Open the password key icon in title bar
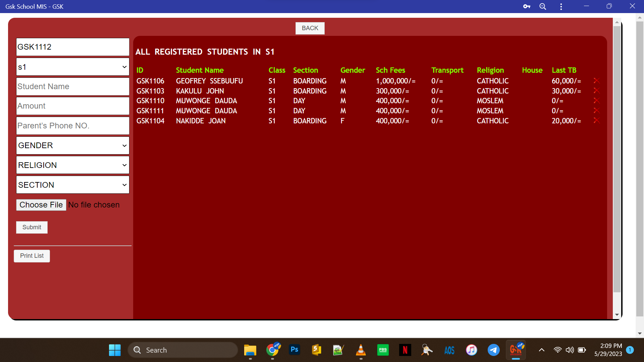Viewport: 644px width, 362px height. tap(527, 6)
